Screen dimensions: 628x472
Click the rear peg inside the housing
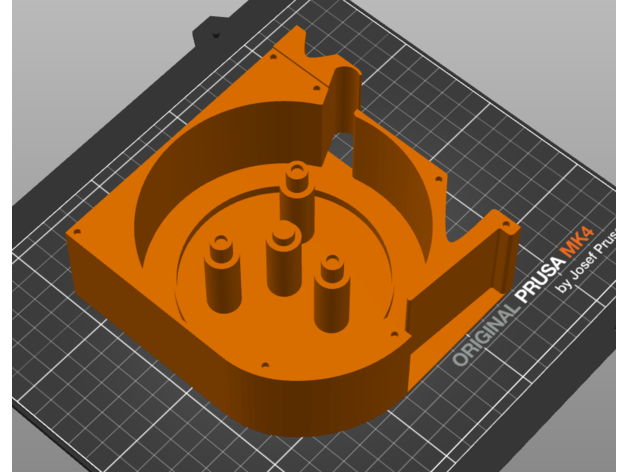coord(296,195)
